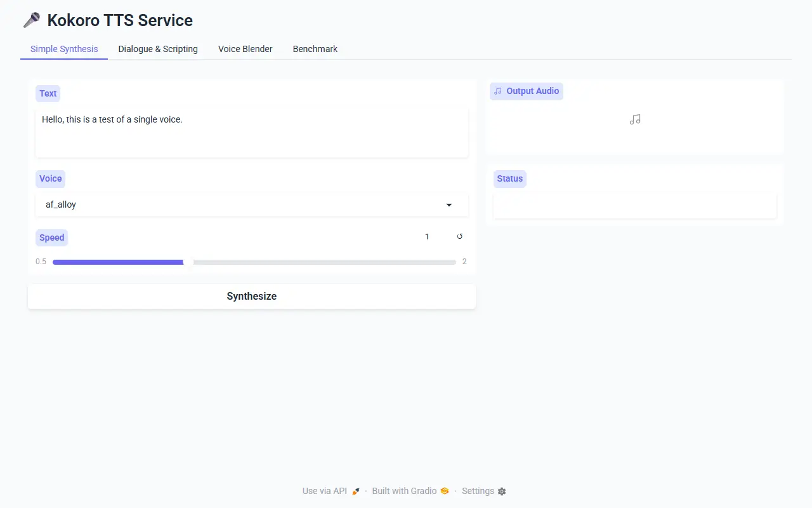Click the Settings gear icon in footer

click(502, 491)
